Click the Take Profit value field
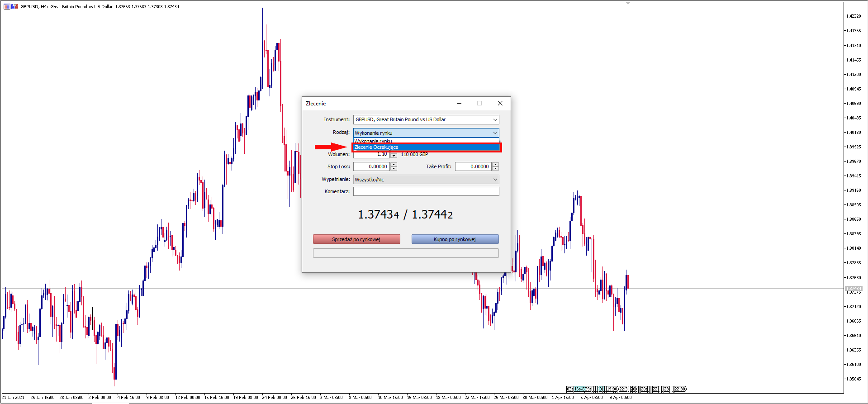Image resolution: width=868 pixels, height=404 pixels. point(473,166)
